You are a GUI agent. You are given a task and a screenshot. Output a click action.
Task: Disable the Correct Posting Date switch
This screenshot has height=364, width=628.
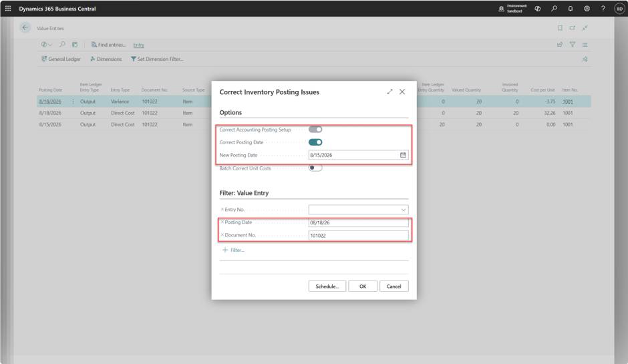pyautogui.click(x=315, y=142)
